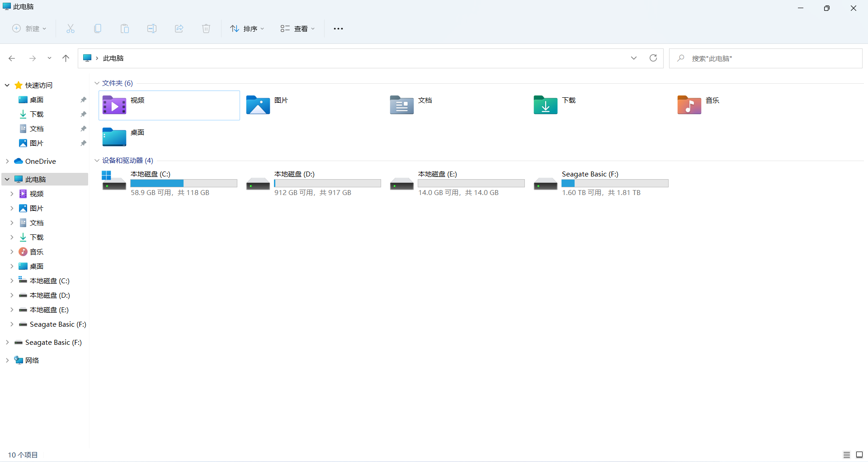Select 本地磁盘 (D:) drive icon in main pane
This screenshot has height=462, width=868.
pos(258,184)
